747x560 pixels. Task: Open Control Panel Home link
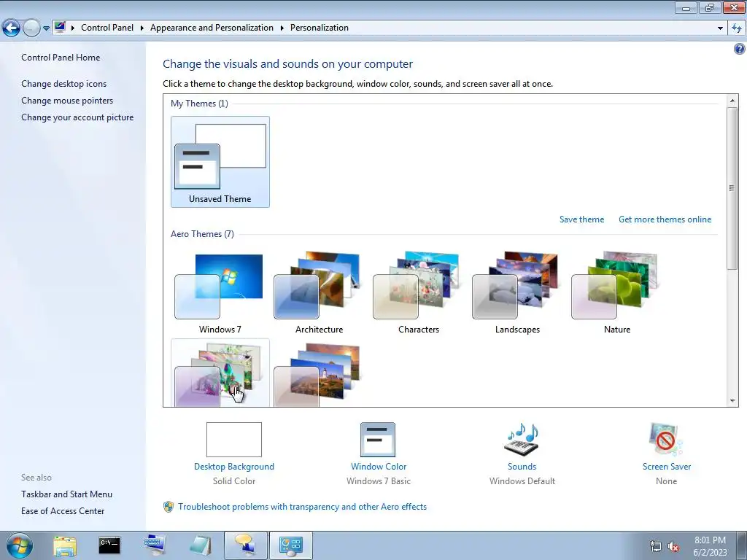(61, 58)
